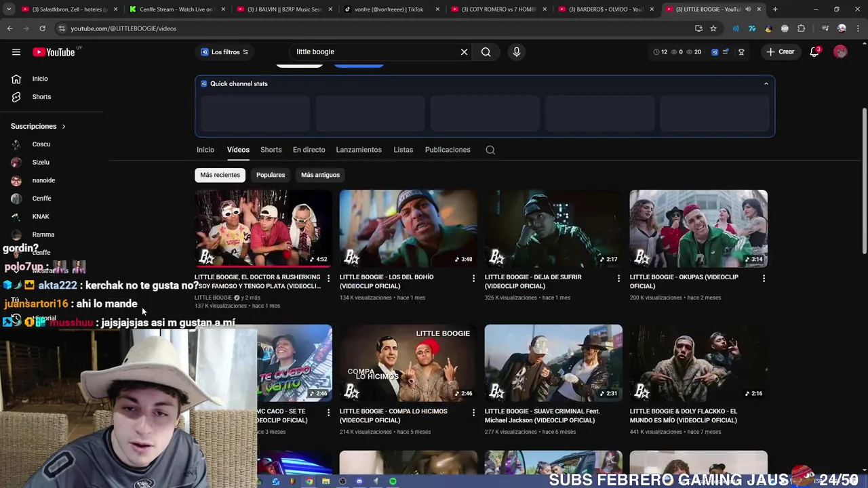
Task: Open the YouTube hamburger guide menu
Action: tap(16, 52)
